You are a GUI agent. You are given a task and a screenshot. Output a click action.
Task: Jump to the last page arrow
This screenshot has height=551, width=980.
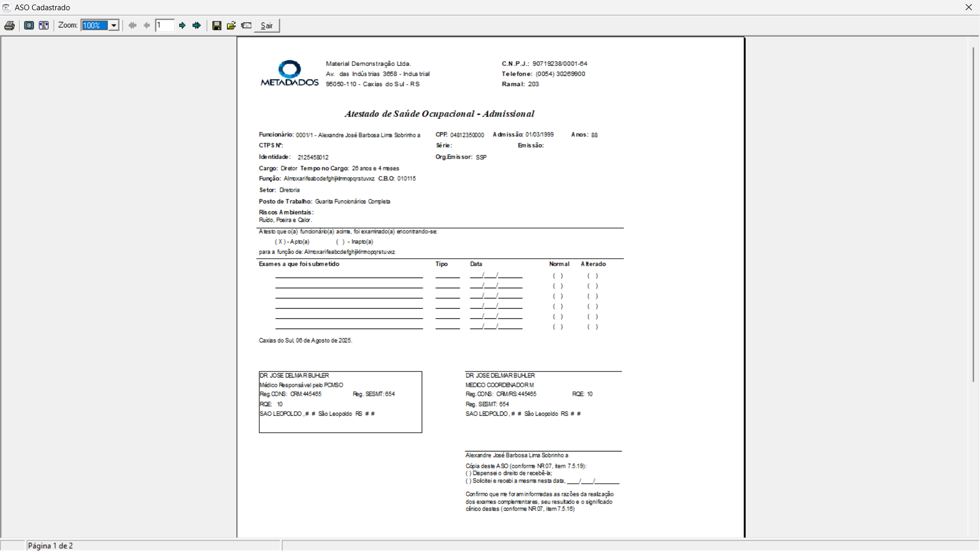point(197,26)
